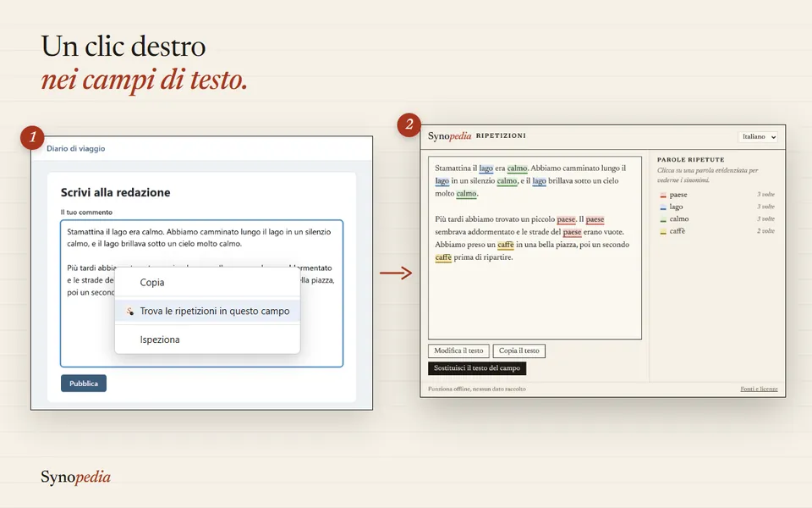Click the first highlighted word 'lago' in text
This screenshot has width=812, height=508.
486,168
